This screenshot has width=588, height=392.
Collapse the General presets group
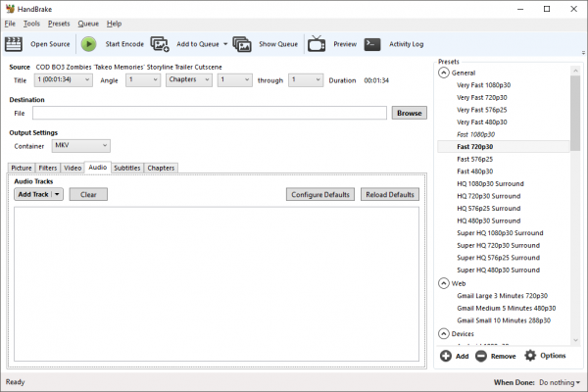click(444, 73)
